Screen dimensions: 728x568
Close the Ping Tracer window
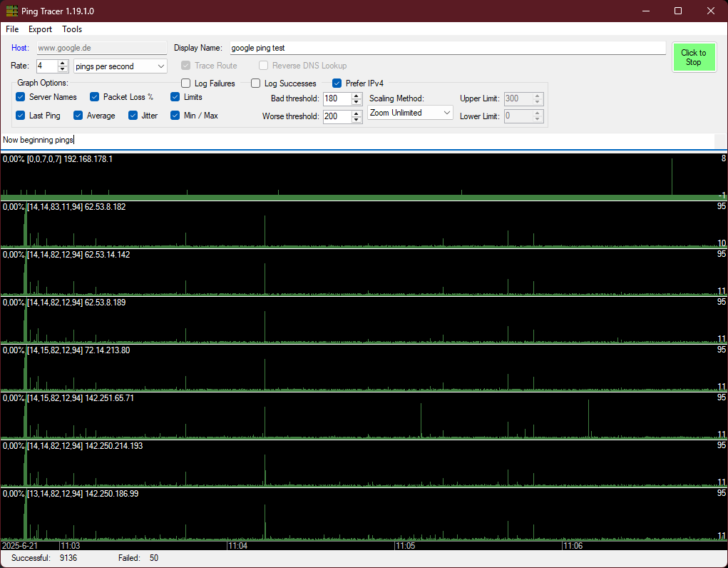click(711, 11)
